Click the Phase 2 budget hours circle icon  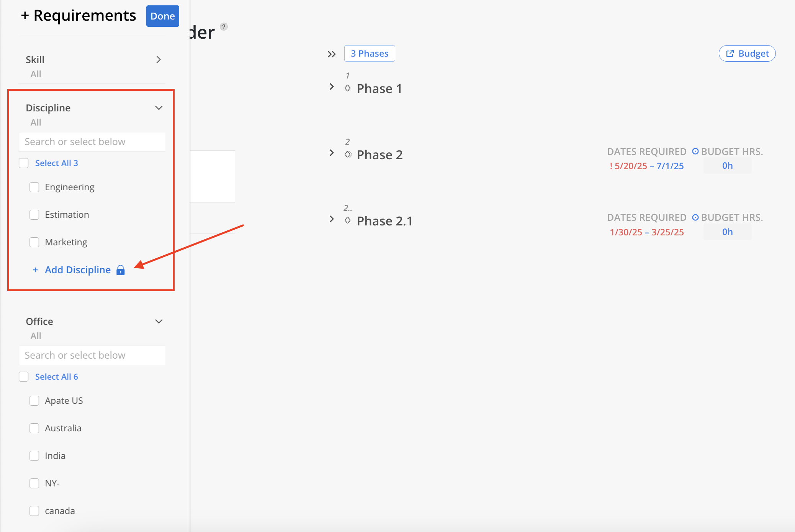[695, 151]
